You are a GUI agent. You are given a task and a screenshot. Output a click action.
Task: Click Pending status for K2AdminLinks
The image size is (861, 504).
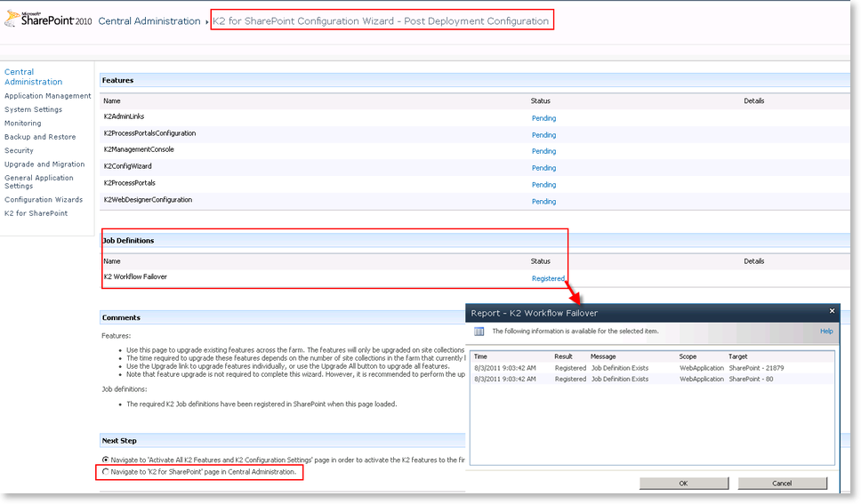pos(543,118)
